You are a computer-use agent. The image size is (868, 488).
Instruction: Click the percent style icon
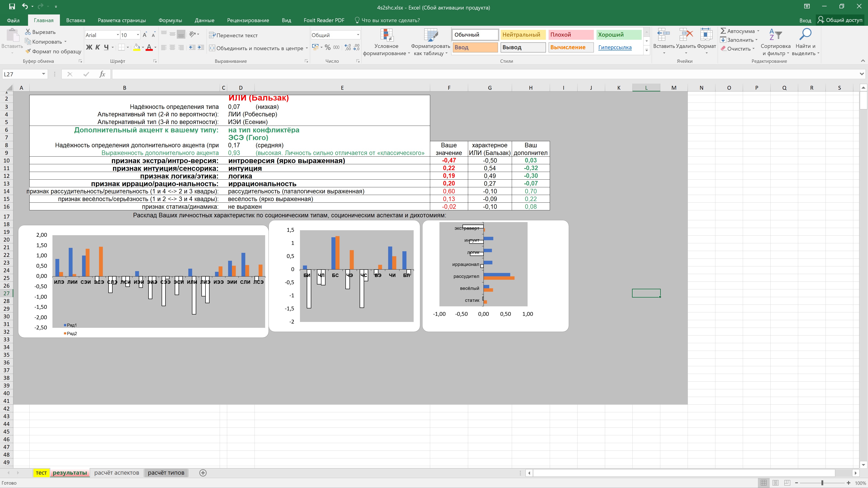pos(328,47)
